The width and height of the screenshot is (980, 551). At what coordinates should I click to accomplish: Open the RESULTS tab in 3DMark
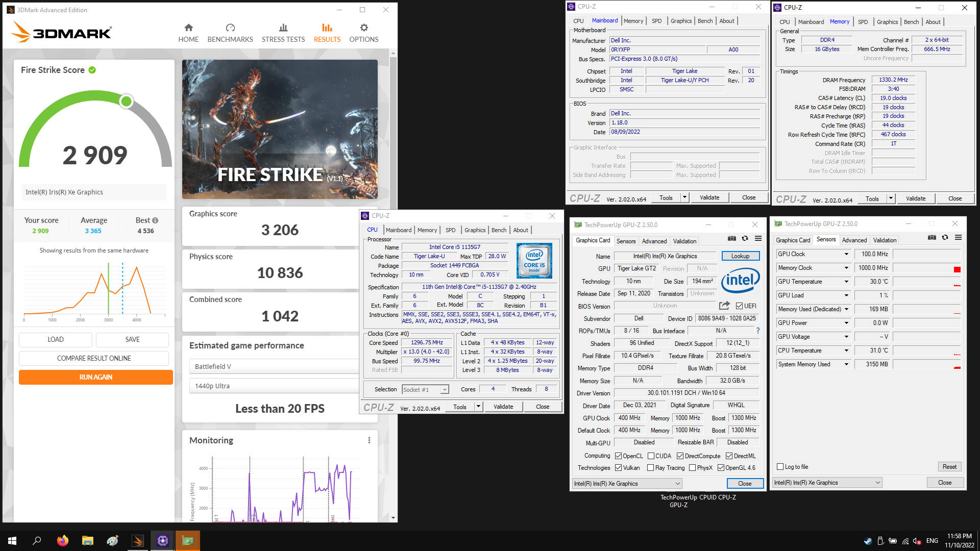(x=327, y=33)
